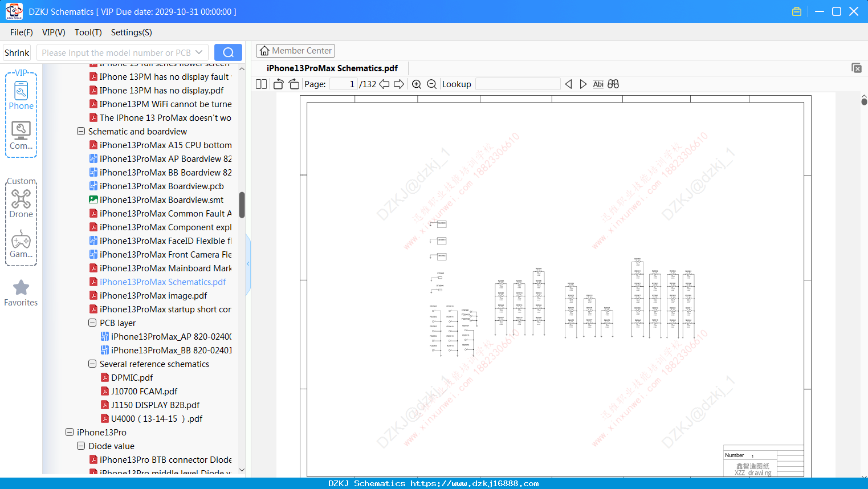The height and width of the screenshot is (489, 868).
Task: Open the Settings(S) menu
Action: coord(132,32)
